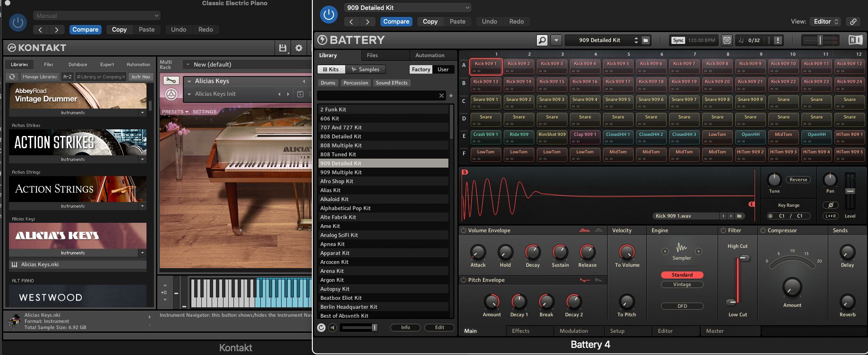Toggle the Reverse button for the sample
868x355 pixels.
tap(798, 179)
